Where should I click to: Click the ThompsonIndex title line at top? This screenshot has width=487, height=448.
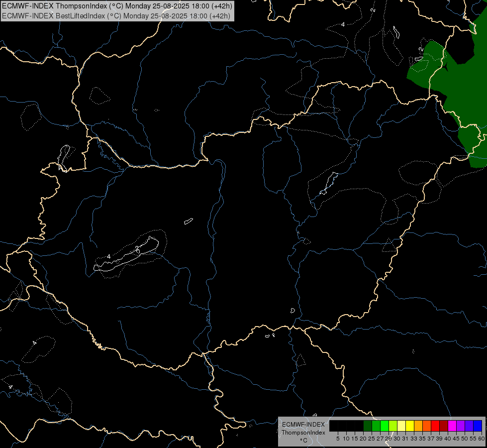pos(117,6)
